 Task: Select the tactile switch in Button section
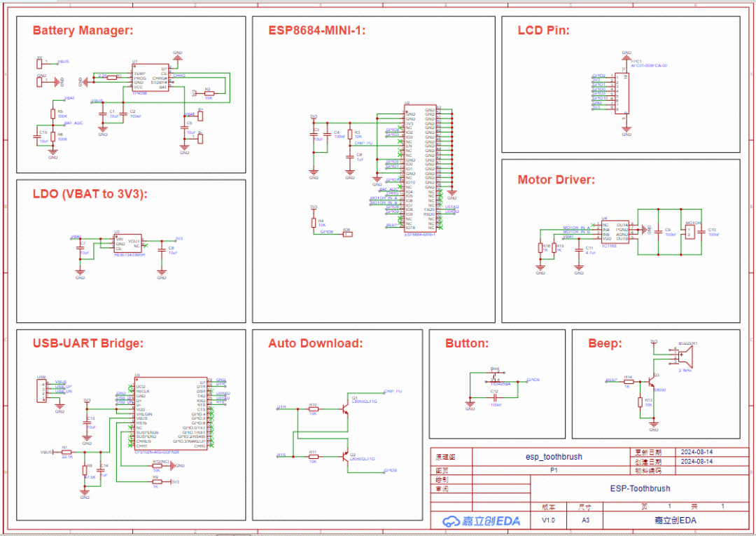tap(496, 379)
